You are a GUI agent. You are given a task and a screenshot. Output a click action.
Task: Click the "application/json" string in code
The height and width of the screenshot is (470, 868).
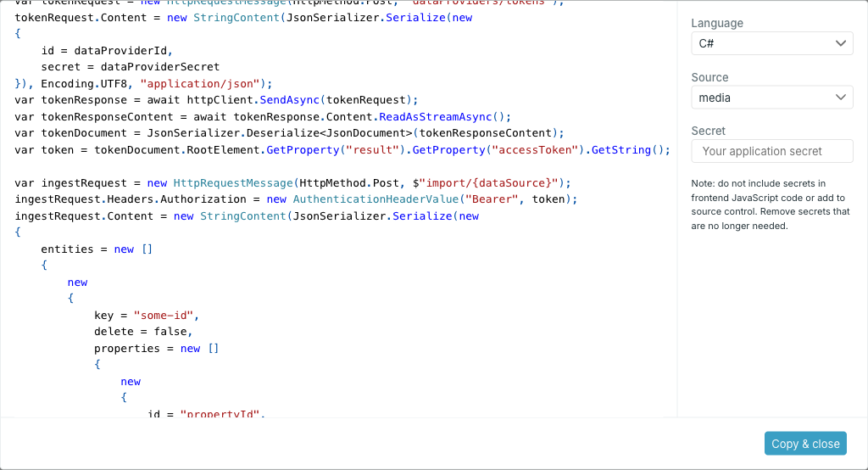200,84
